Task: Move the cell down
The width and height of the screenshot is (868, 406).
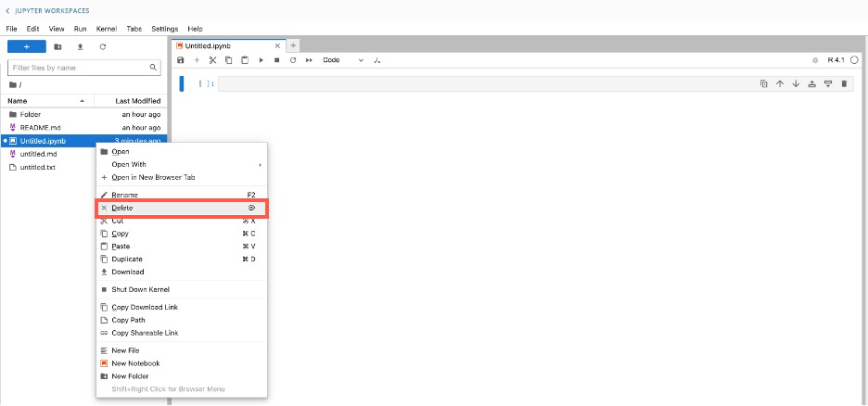Action: tap(796, 84)
